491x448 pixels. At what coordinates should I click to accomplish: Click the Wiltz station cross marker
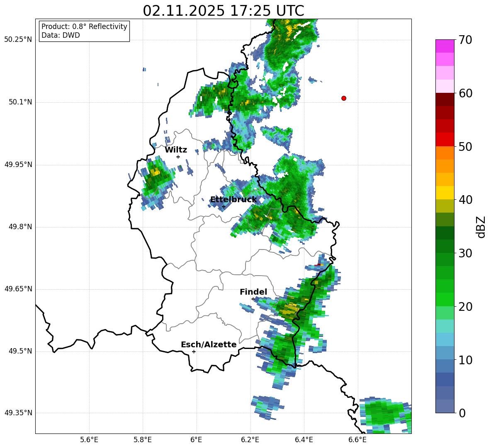coord(178,157)
